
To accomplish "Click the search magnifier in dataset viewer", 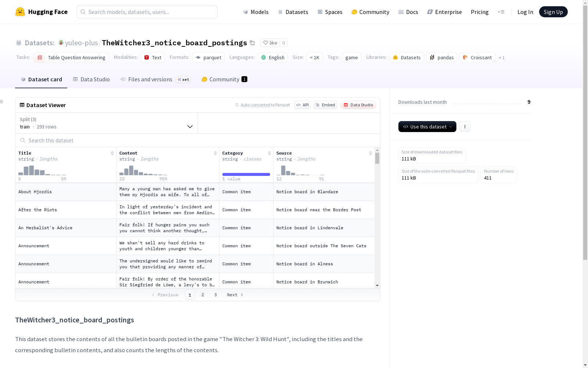I will click(x=23, y=140).
